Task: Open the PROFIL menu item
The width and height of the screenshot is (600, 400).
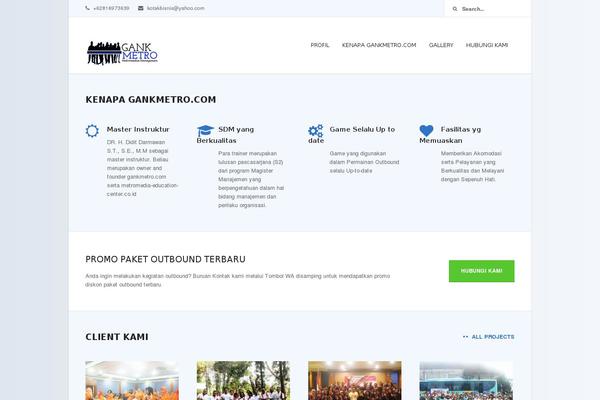Action: [320, 45]
